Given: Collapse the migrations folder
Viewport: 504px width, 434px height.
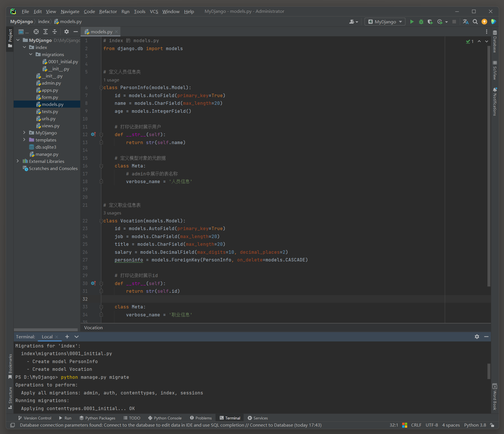Looking at the screenshot, I should pos(31,54).
